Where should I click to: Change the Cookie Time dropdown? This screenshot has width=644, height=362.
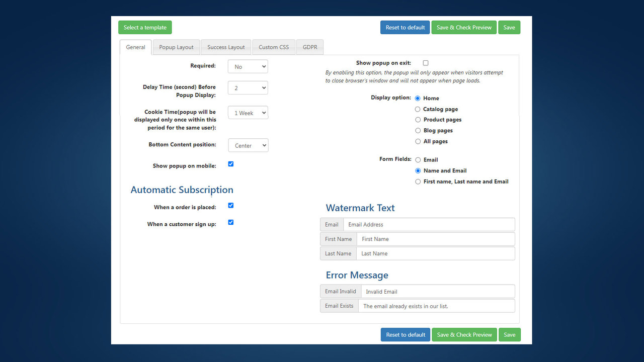248,112
